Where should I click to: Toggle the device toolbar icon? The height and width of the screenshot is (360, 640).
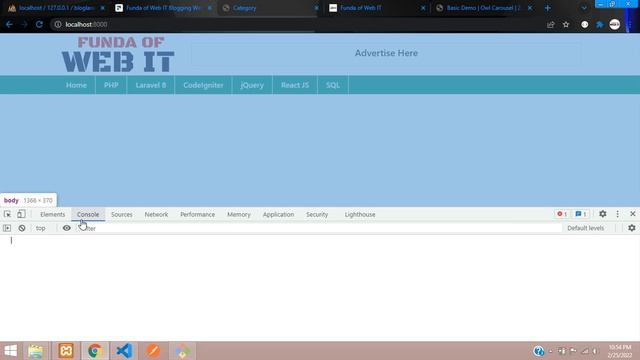[x=21, y=214]
